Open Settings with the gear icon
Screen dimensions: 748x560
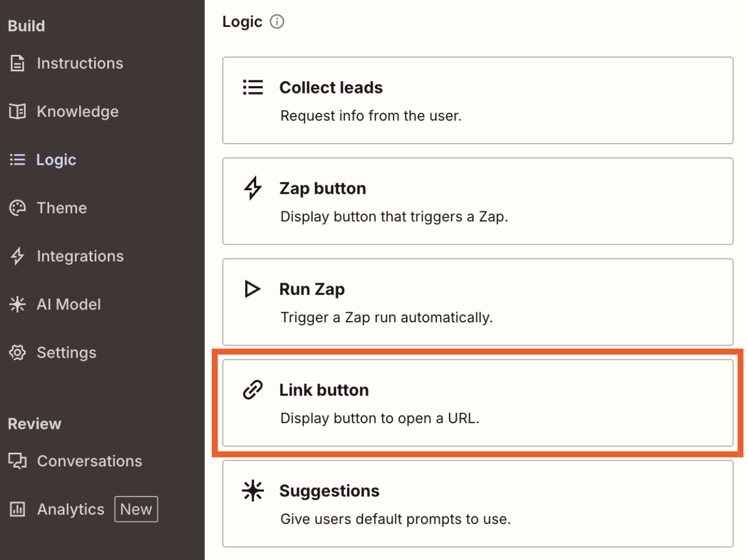[17, 352]
